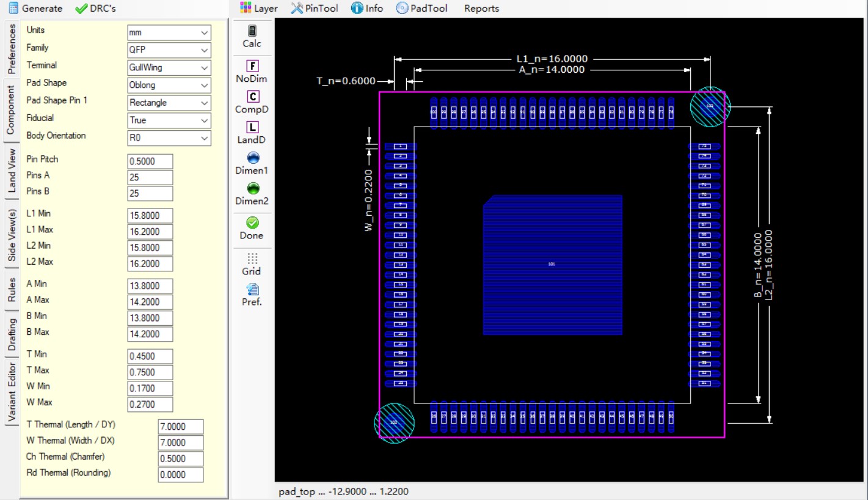Select the Dimen2 tool
This screenshot has height=500, width=868.
[252, 194]
